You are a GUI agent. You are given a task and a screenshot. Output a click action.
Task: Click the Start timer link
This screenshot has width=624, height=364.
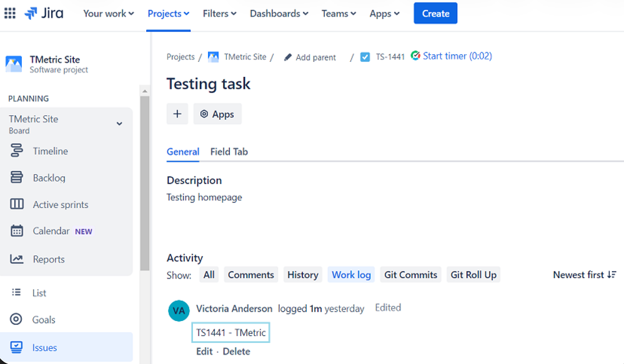coord(457,56)
